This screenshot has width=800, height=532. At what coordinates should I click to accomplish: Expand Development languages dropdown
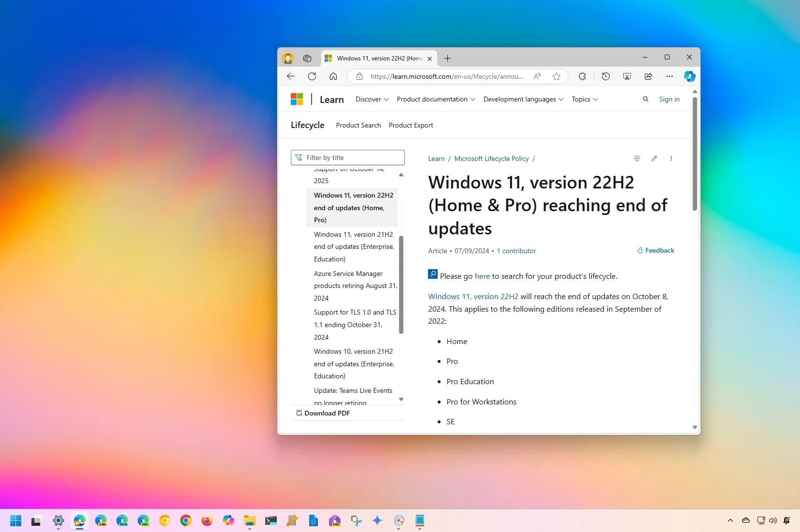point(523,99)
